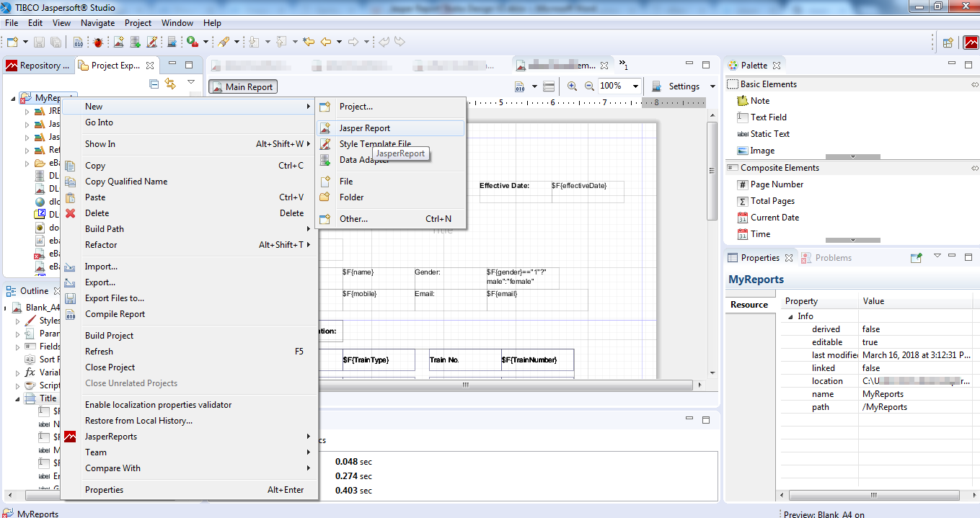Click the editor vertical scrollbar
The width and height of the screenshot is (980, 518).
click(713, 169)
